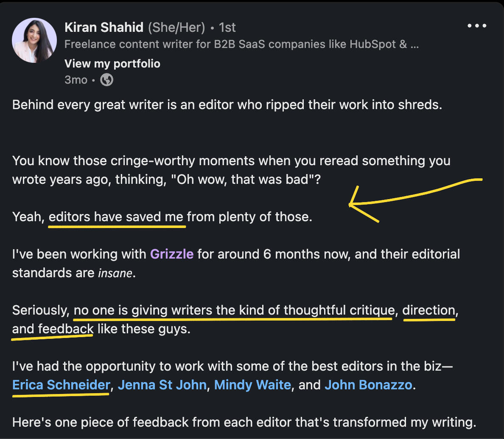Open the View my portfolio link
This screenshot has height=439, width=504.
pos(112,64)
